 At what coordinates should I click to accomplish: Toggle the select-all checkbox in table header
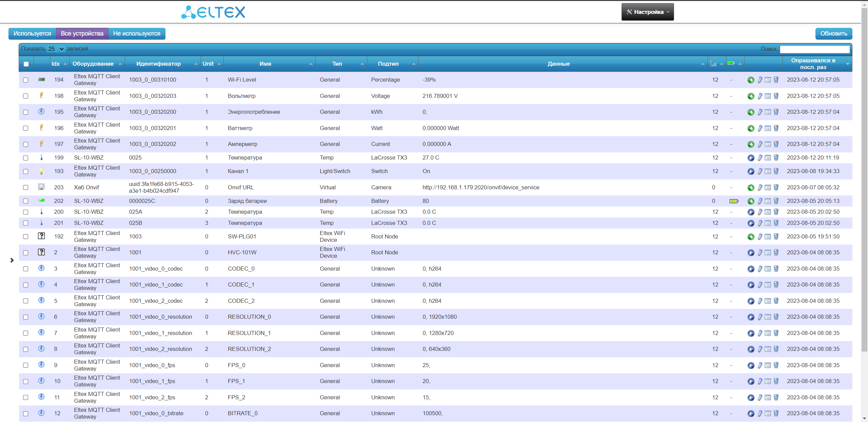tap(26, 64)
